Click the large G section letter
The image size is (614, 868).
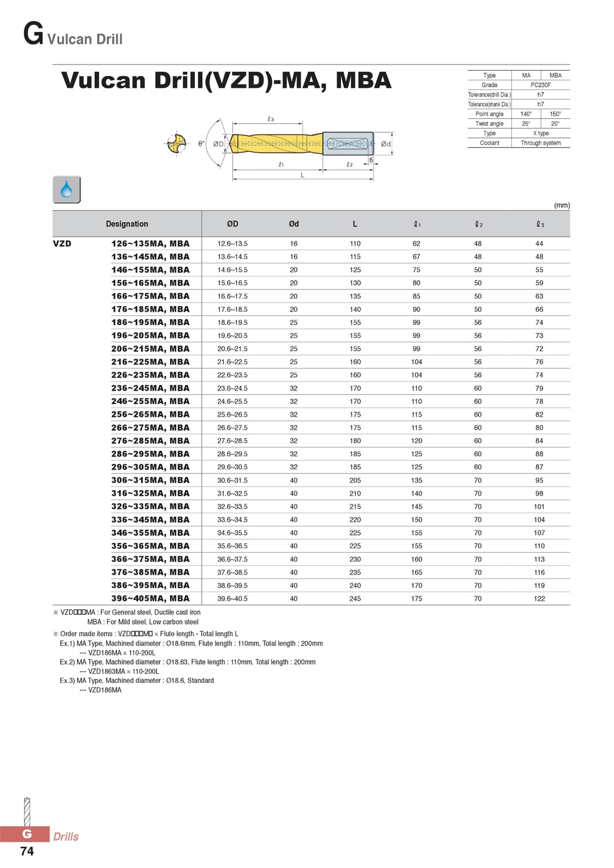[33, 34]
